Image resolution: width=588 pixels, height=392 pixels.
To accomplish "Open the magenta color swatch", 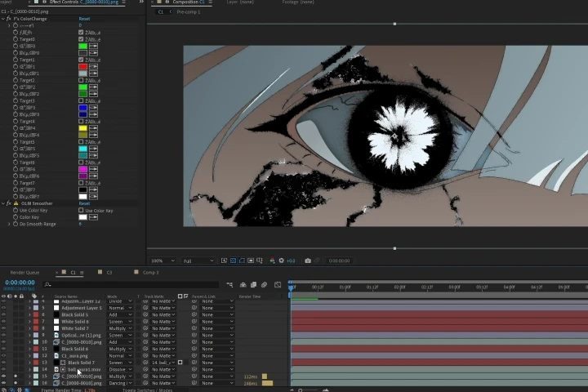I will click(x=82, y=169).
